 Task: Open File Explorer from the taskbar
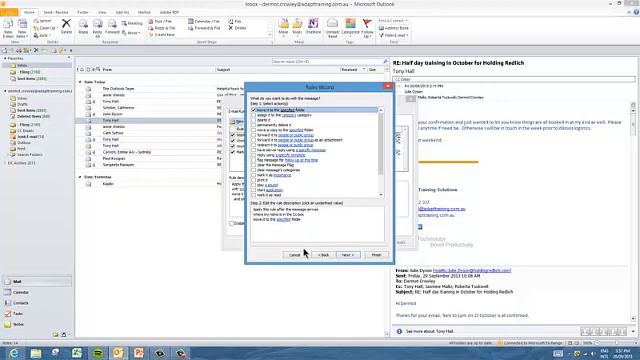36,353
